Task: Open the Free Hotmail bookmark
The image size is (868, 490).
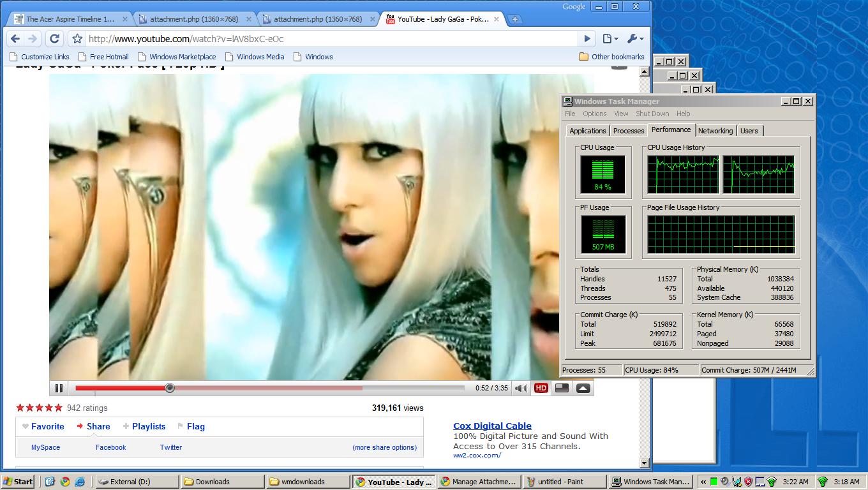Action: coord(103,57)
